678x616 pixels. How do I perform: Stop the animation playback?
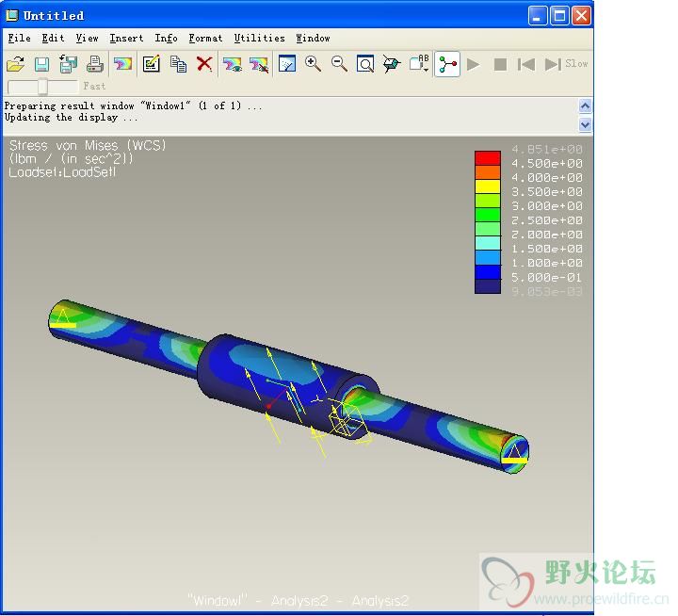tap(500, 64)
